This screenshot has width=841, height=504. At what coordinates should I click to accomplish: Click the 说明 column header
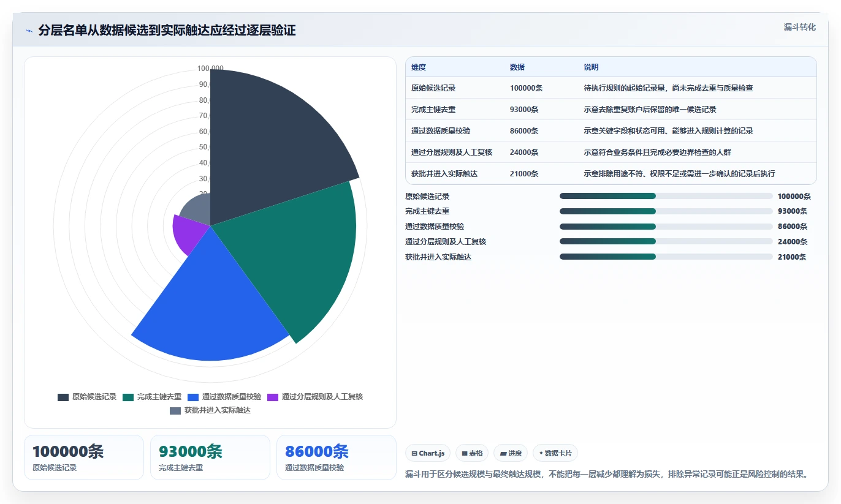click(591, 67)
